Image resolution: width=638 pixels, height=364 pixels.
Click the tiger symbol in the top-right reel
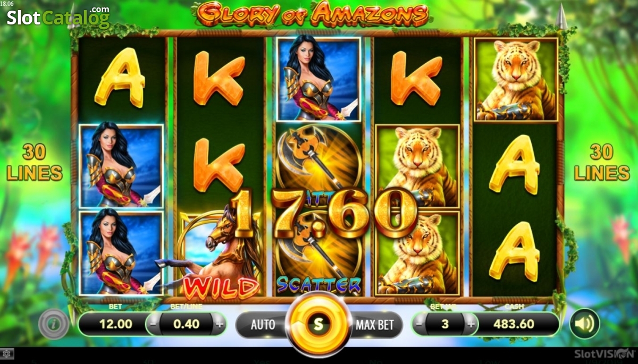click(516, 80)
